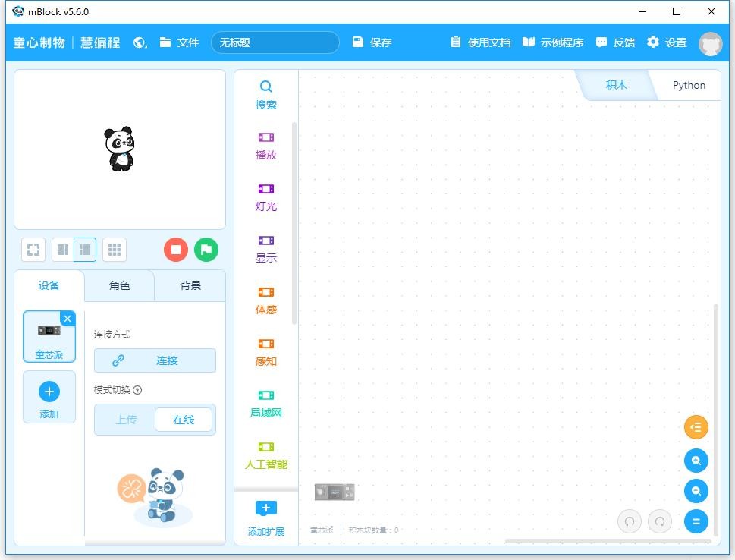Click orange code panel toggle button

(x=696, y=427)
